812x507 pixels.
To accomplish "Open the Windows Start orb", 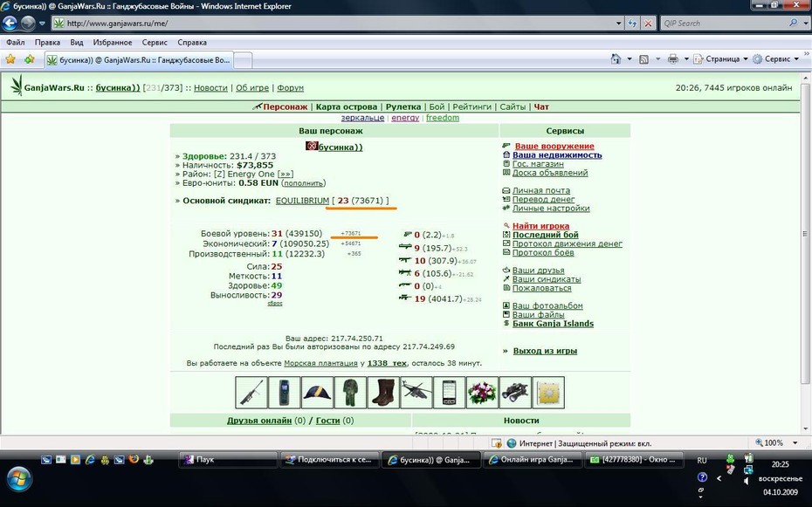I will [19, 479].
